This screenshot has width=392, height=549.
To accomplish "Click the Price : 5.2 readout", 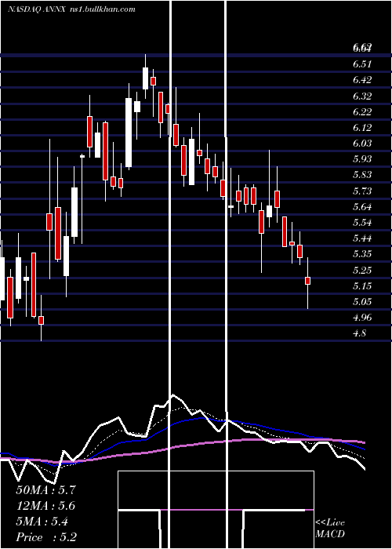I will pyautogui.click(x=46, y=537).
